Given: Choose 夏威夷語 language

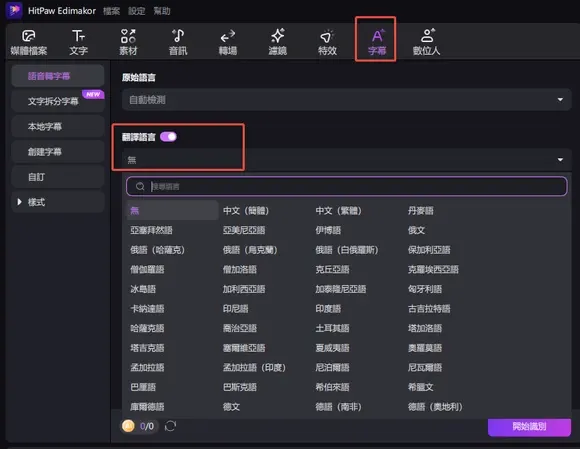Looking at the screenshot, I should pos(332,348).
